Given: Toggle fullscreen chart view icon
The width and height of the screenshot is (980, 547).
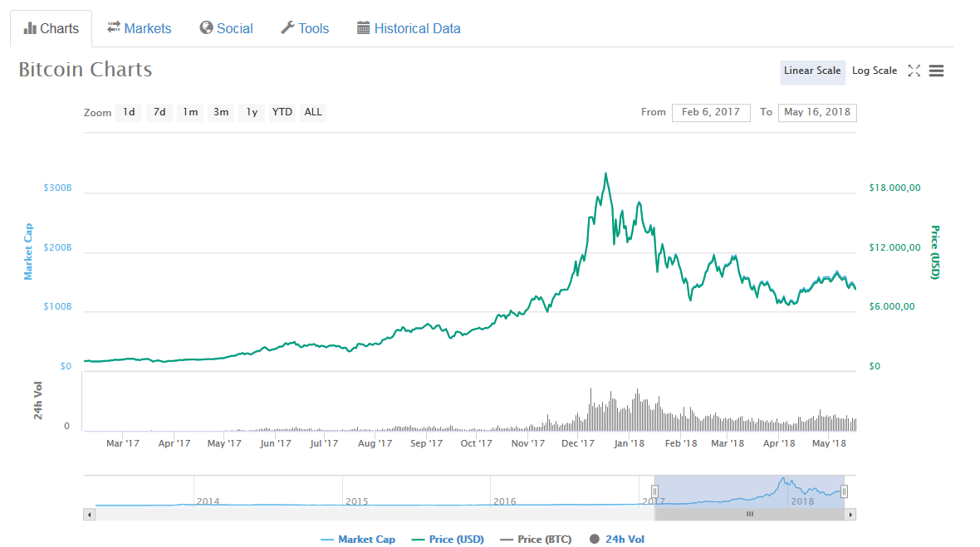Looking at the screenshot, I should [x=914, y=71].
